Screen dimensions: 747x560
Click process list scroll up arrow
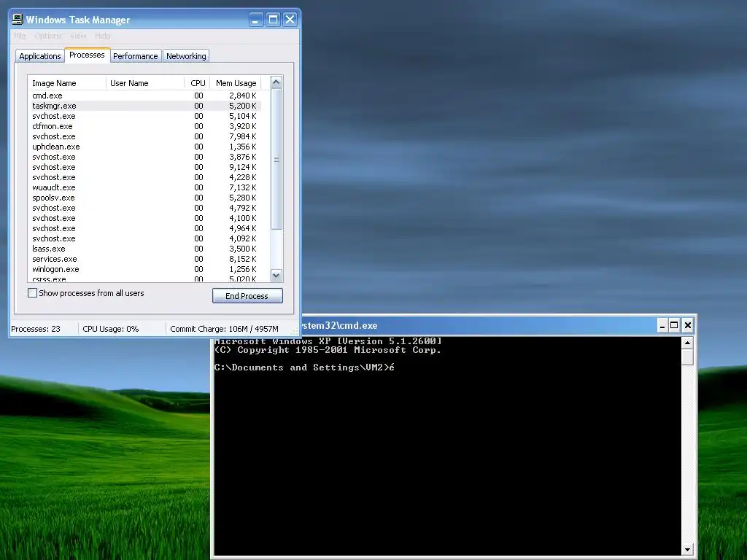[x=276, y=82]
